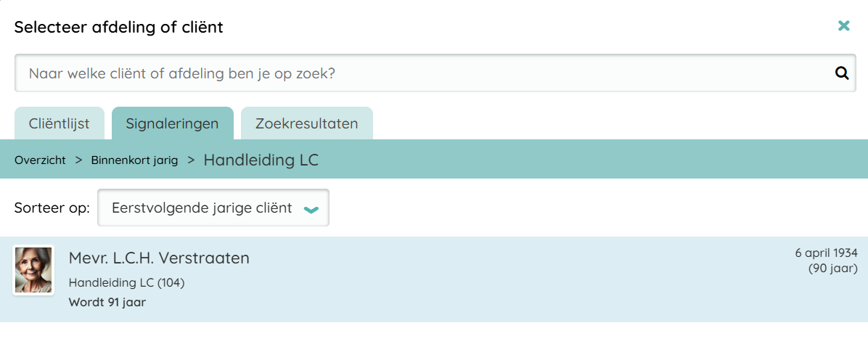Click the profile photo of Mevr. Verstraaten

33,270
